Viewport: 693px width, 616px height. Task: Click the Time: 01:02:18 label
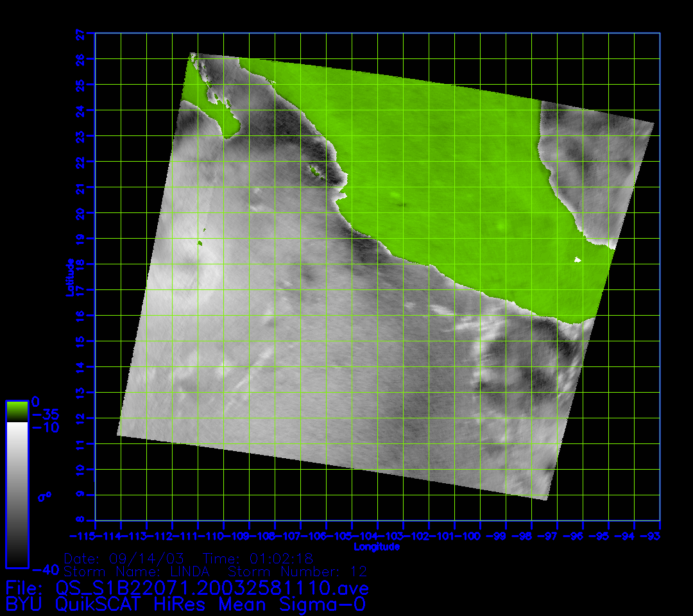tap(257, 558)
